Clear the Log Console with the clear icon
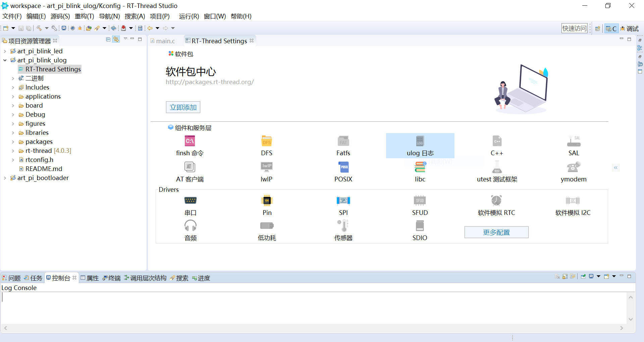644x342 pixels. (557, 276)
